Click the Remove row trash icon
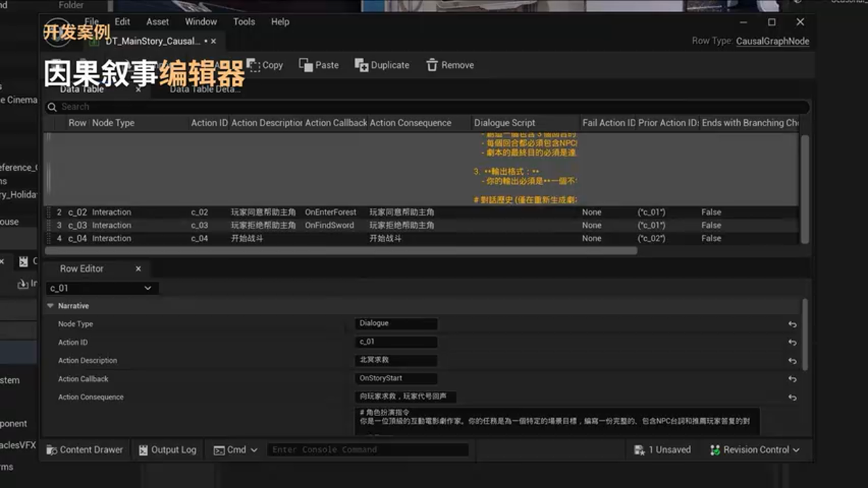This screenshot has height=488, width=868. (x=432, y=65)
